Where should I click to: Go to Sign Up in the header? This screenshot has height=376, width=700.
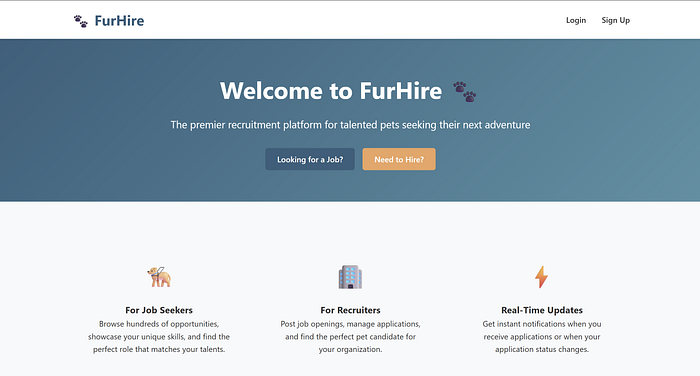tap(616, 20)
